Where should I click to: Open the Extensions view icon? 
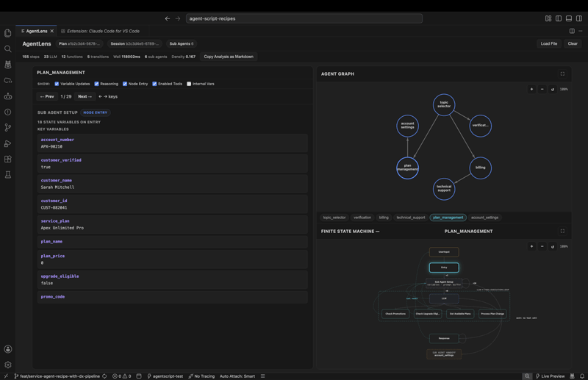(x=7, y=159)
